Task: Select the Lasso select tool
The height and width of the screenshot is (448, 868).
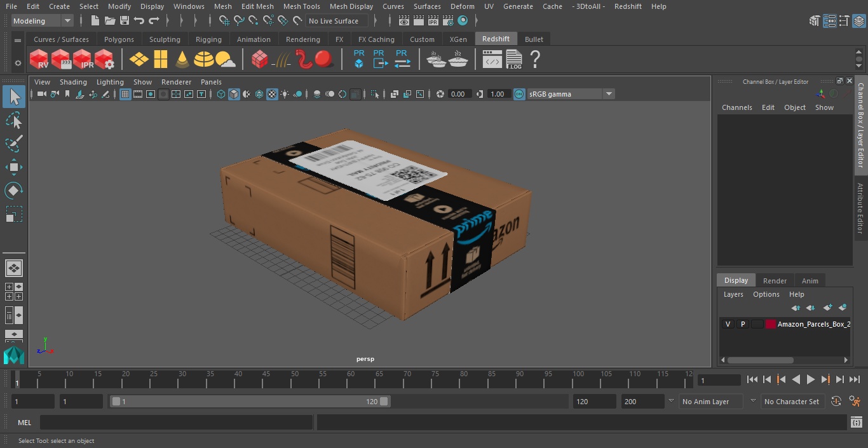Action: click(x=13, y=121)
